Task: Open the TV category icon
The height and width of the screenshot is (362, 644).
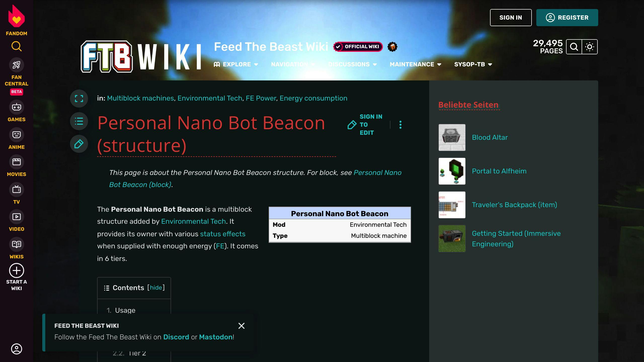Action: coord(17,190)
